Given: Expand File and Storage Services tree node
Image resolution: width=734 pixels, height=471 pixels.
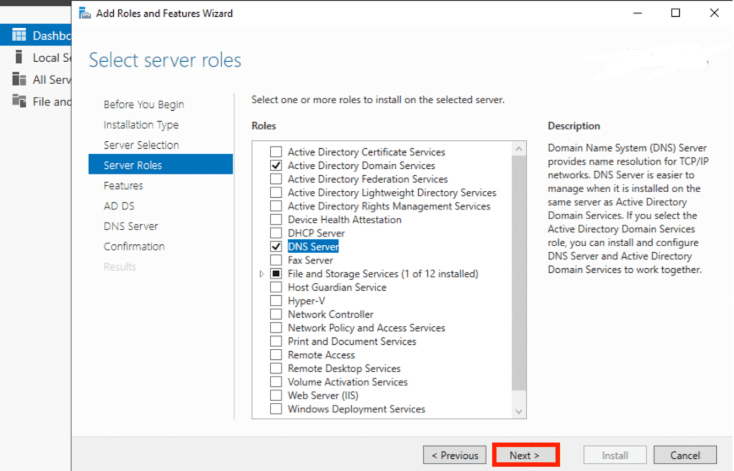Looking at the screenshot, I should 262,274.
